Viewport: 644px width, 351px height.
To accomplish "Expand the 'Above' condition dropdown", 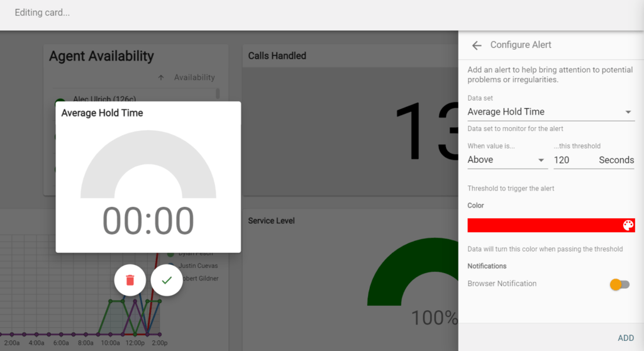I will coord(507,160).
